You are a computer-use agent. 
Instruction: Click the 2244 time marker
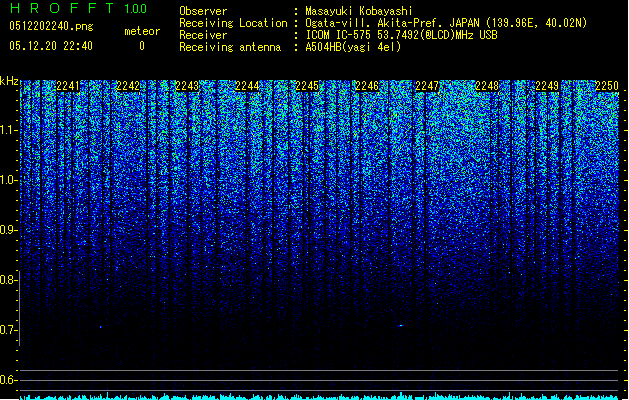[248, 86]
